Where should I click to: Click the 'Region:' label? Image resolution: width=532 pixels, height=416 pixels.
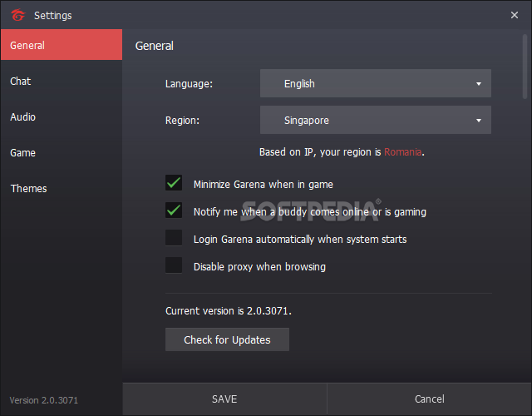[182, 120]
